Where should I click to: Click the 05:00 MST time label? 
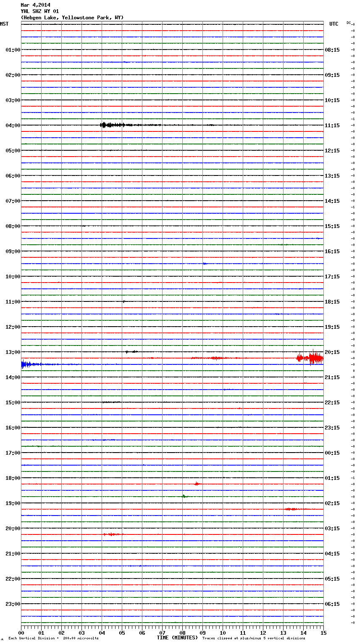13,151
